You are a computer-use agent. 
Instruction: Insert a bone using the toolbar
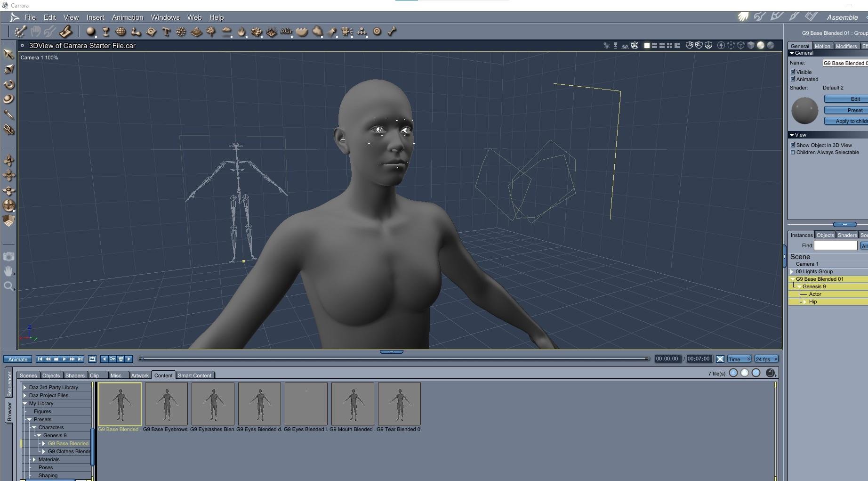[x=392, y=32]
